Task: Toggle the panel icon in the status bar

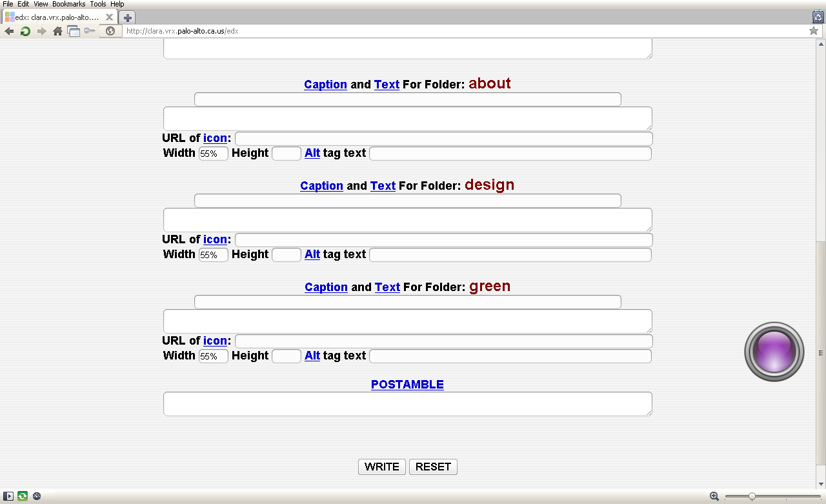Action: (8, 496)
